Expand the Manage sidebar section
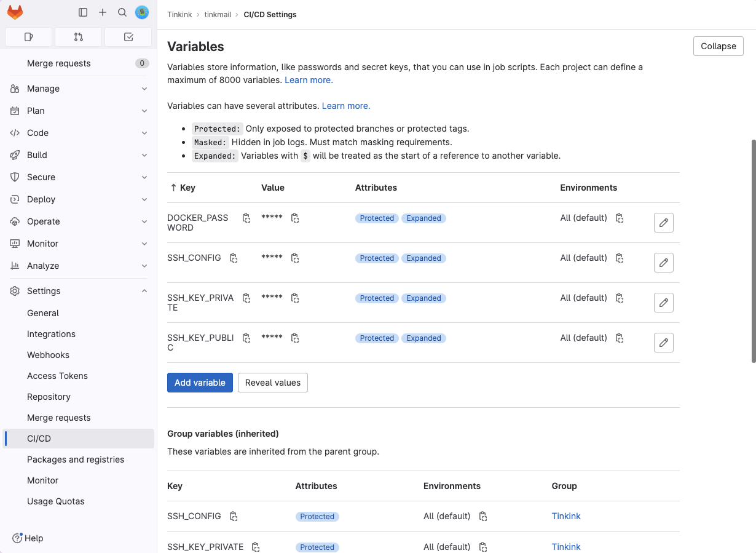The width and height of the screenshot is (756, 553). [79, 89]
